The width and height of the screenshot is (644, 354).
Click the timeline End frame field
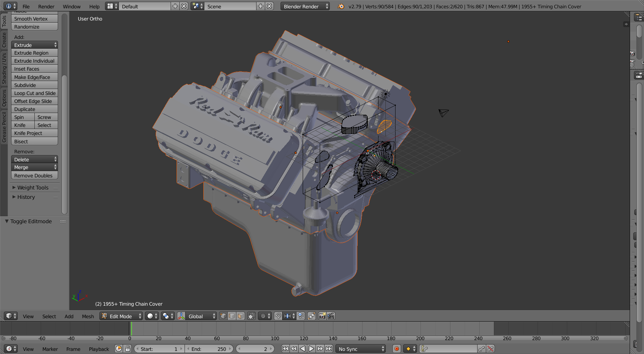pos(209,349)
